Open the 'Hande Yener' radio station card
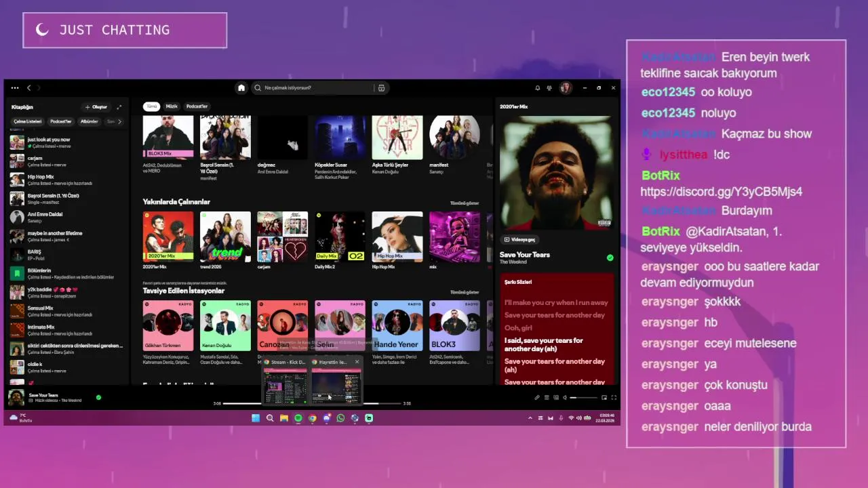868x488 pixels. (397, 333)
